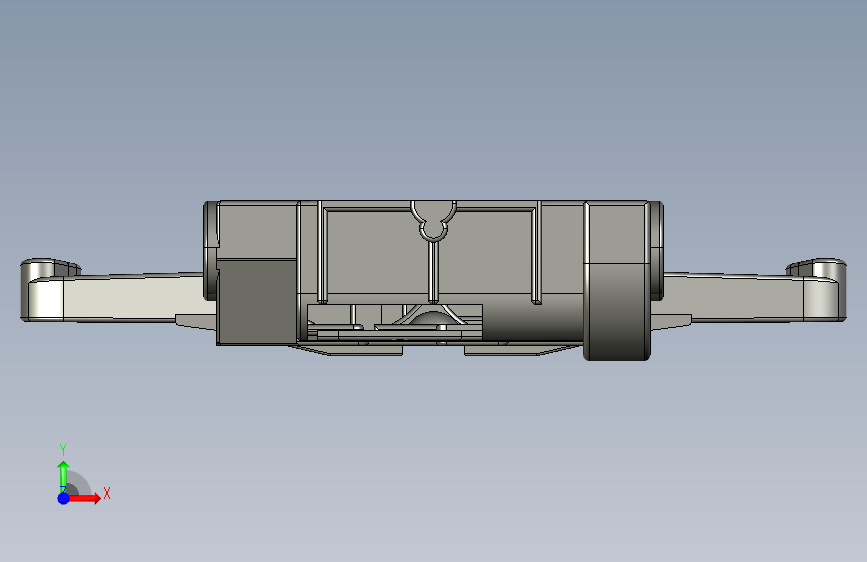Select the dome-shaped part at bottom center
This screenshot has width=867, height=562.
(432, 318)
